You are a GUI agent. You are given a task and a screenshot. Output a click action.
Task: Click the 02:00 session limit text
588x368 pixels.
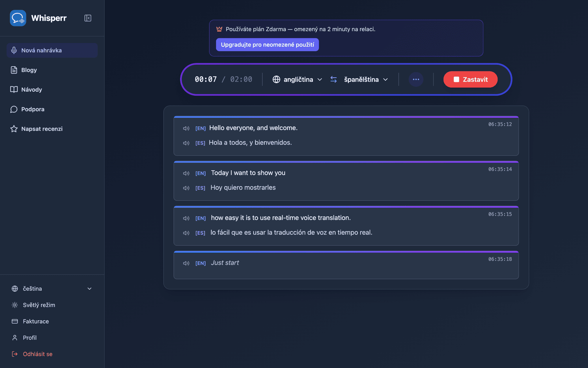pos(241,79)
